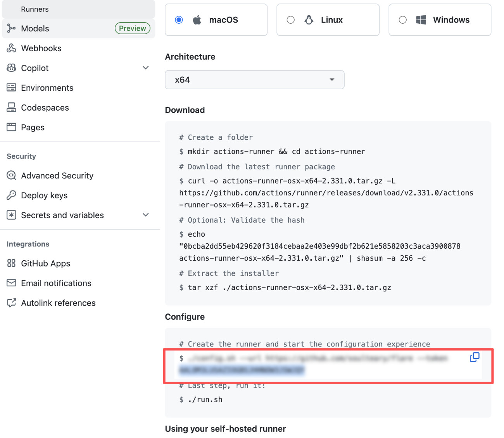Select the macOS radio button

point(179,19)
